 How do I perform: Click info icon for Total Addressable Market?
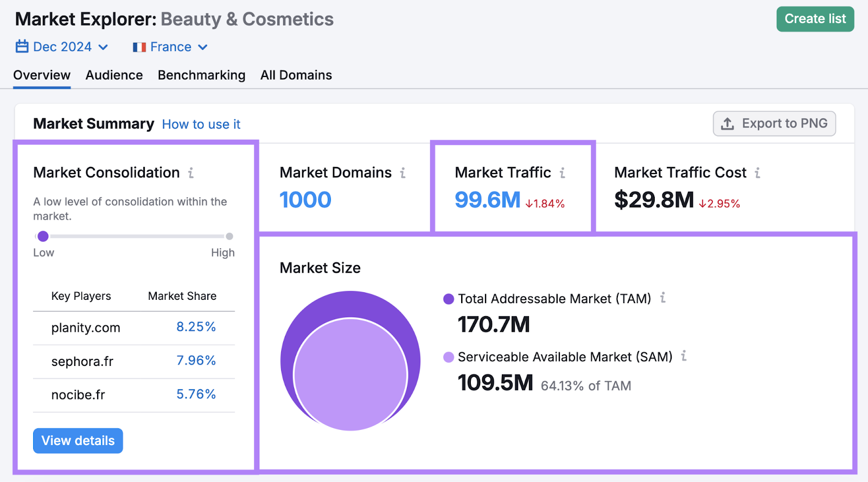click(662, 298)
